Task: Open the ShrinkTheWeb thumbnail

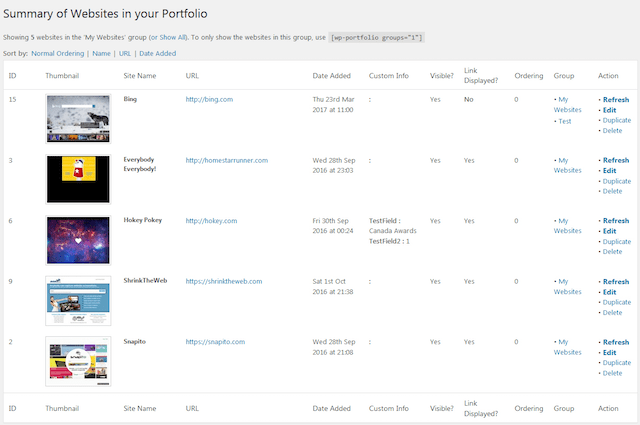Action: coord(78,300)
